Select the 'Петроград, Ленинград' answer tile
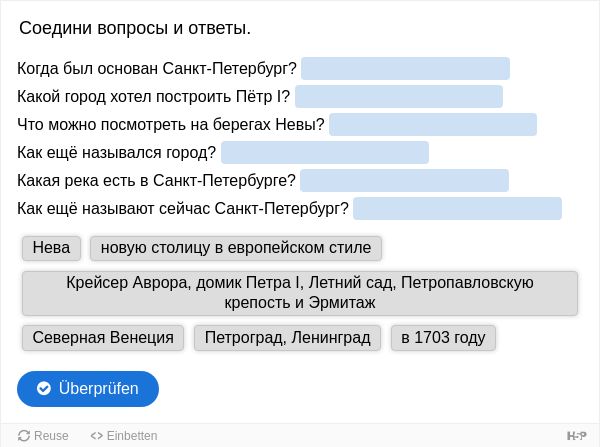 click(x=287, y=338)
